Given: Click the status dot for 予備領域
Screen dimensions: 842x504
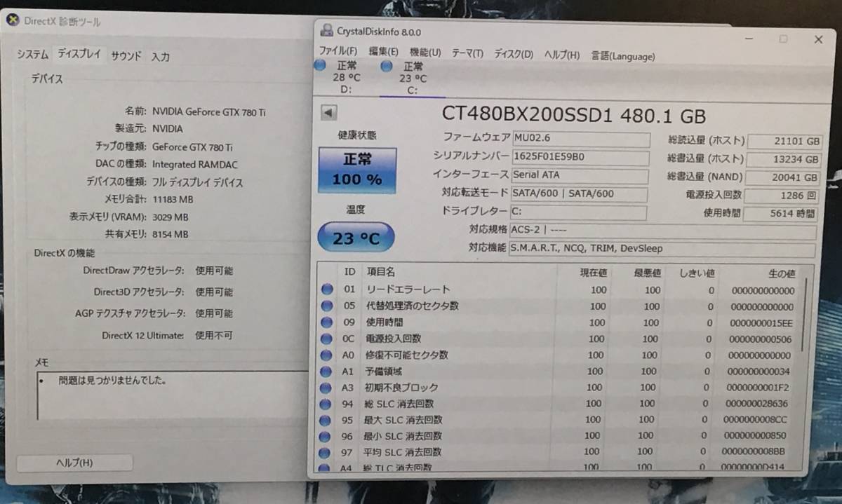Looking at the screenshot, I should 327,372.
